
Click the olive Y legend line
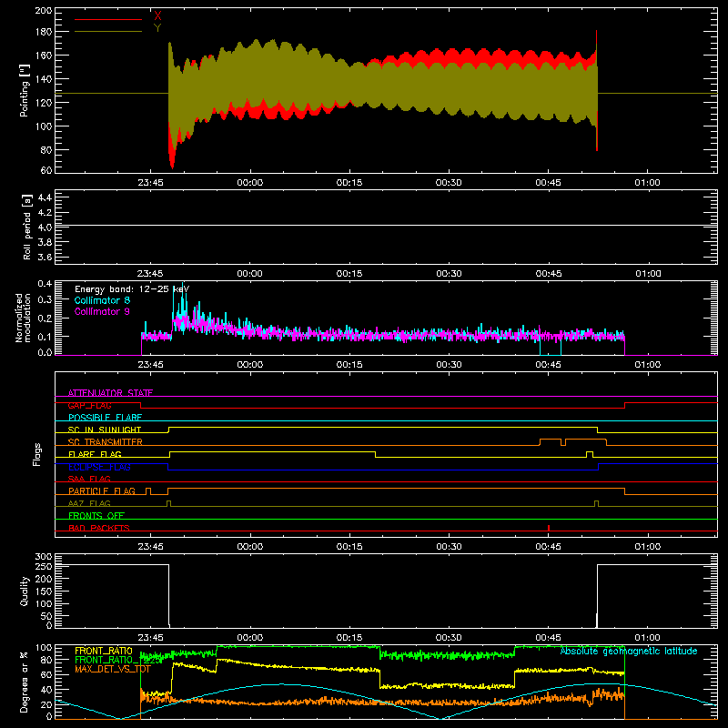click(x=108, y=31)
